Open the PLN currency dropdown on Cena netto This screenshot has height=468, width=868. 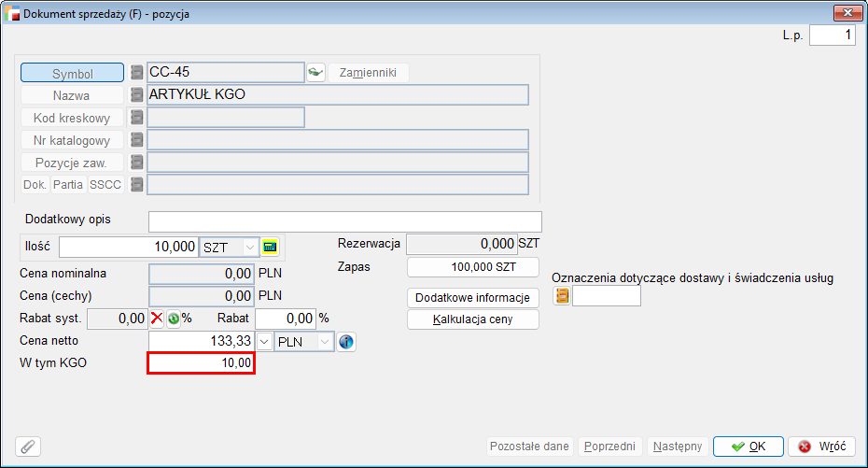pos(324,342)
